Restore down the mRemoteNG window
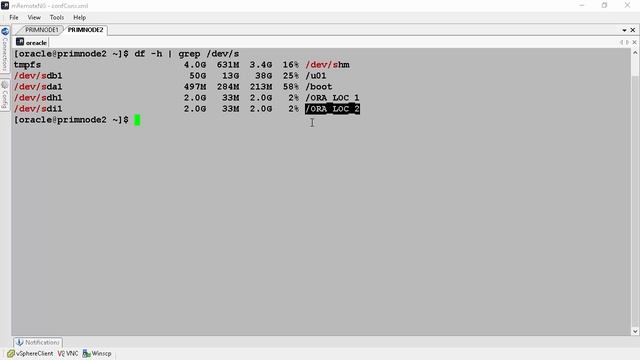The height and width of the screenshot is (360, 640). point(604,6)
